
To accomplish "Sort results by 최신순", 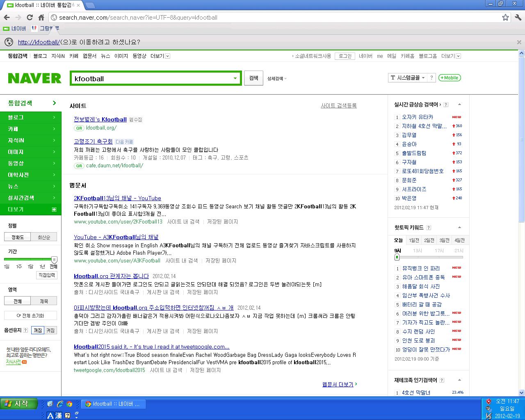I will tap(44, 237).
